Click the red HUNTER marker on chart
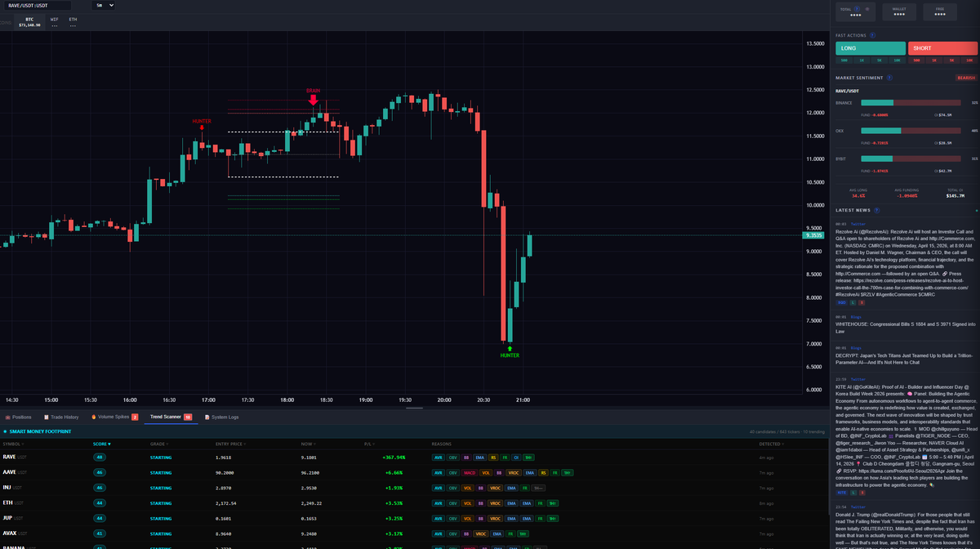 [x=202, y=123]
